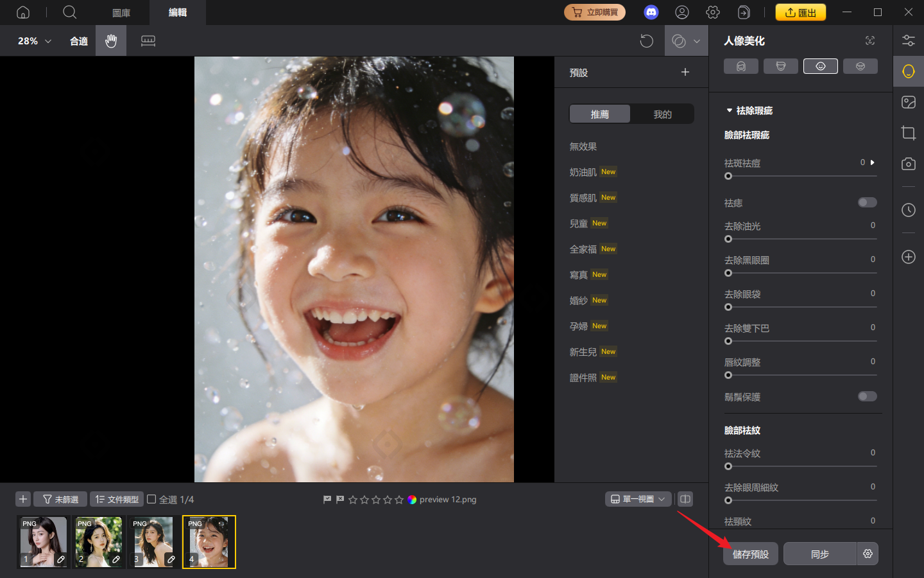Image resolution: width=924 pixels, height=578 pixels.
Task: Select the Hand pan tool in the toolbar
Action: 110,40
